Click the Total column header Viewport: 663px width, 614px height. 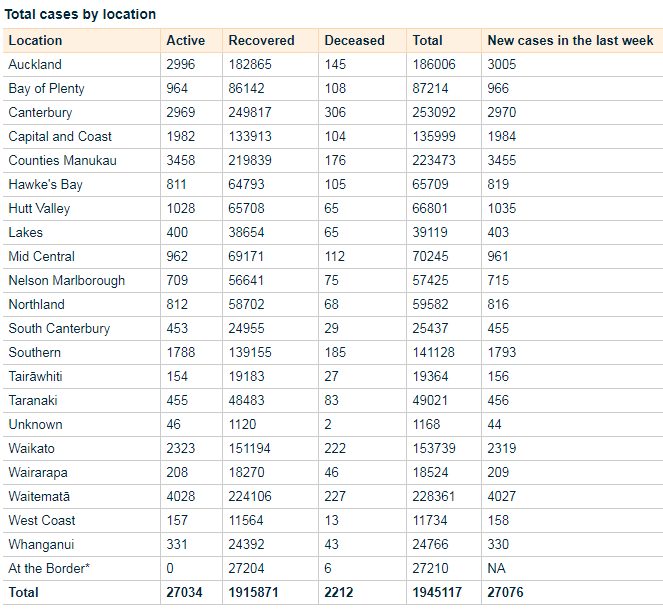(x=427, y=41)
